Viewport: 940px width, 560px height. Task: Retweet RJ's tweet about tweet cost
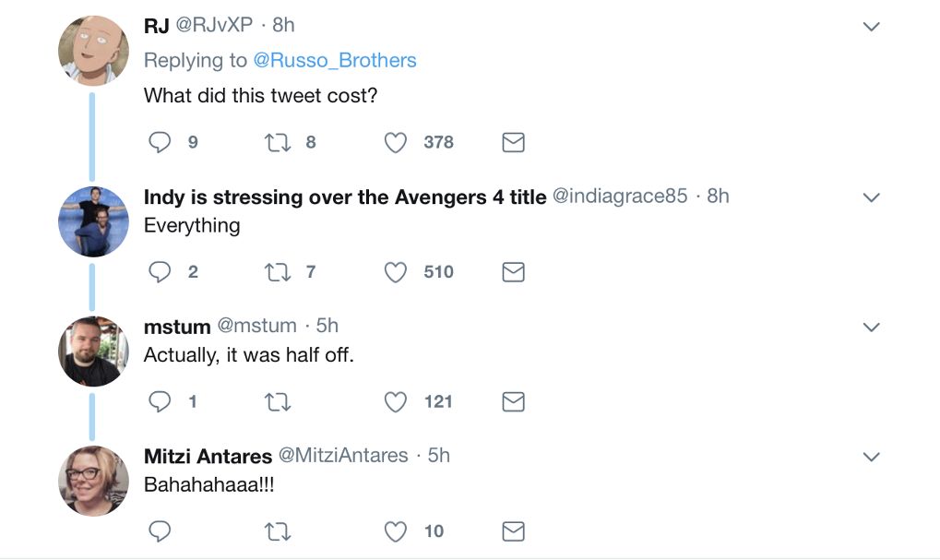tap(277, 142)
